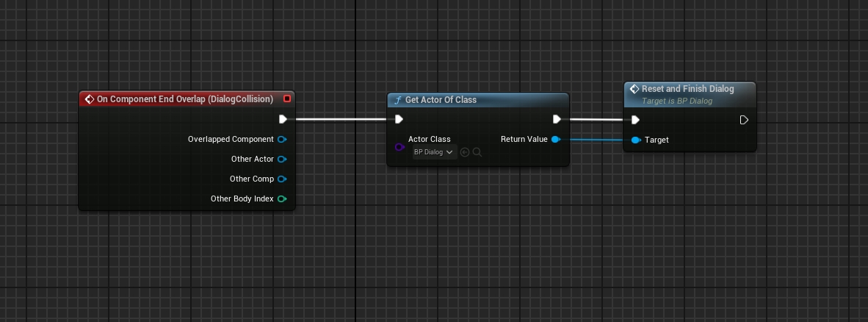Click the exec input pin on Reset and Finish Dialog
This screenshot has height=322, width=868.
[635, 120]
